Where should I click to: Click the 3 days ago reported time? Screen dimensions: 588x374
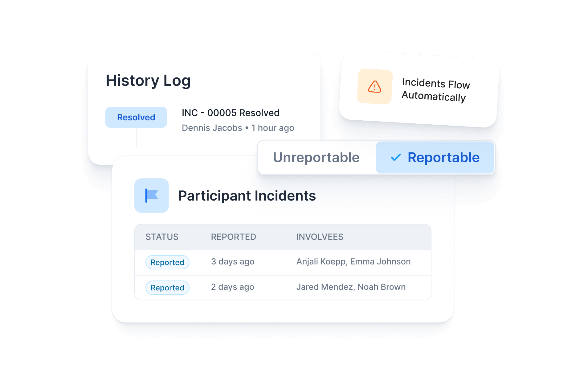pyautogui.click(x=232, y=262)
